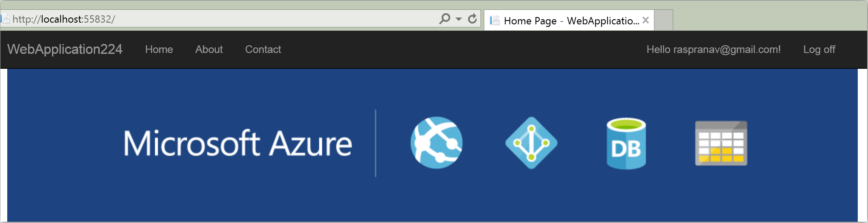The height and width of the screenshot is (223, 868).
Task: Open the Home navigation link
Action: tap(159, 50)
